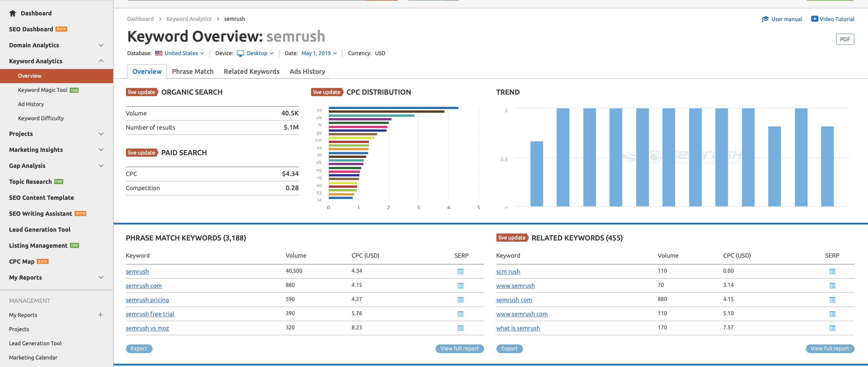The width and height of the screenshot is (868, 367).
Task: Open Ad History in sidebar
Action: coord(31,104)
